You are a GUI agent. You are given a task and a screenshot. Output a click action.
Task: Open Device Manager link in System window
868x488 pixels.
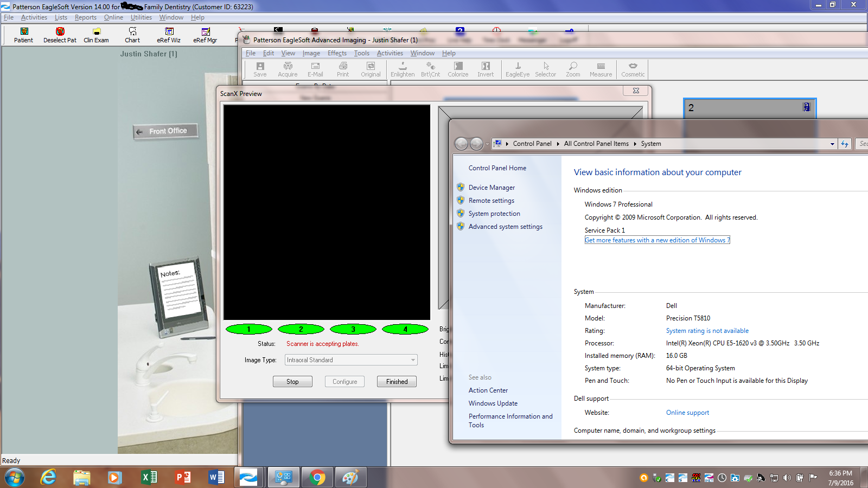click(492, 188)
